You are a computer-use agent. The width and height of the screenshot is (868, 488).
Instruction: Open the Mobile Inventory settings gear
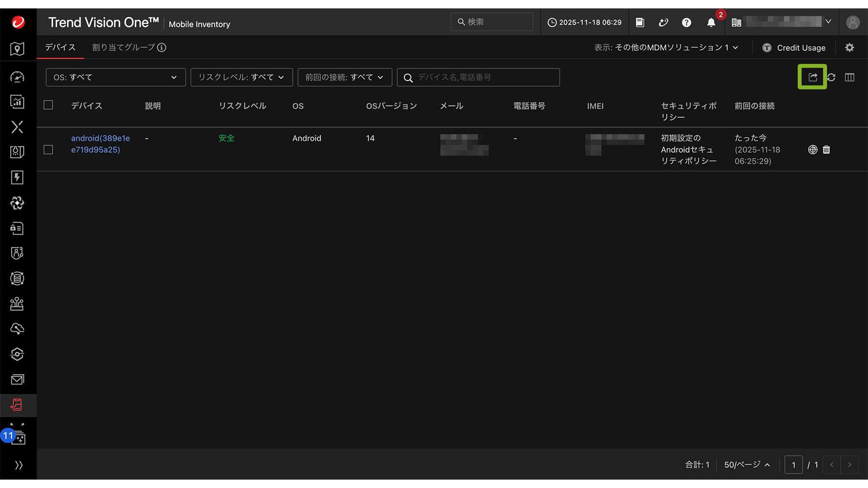[849, 47]
